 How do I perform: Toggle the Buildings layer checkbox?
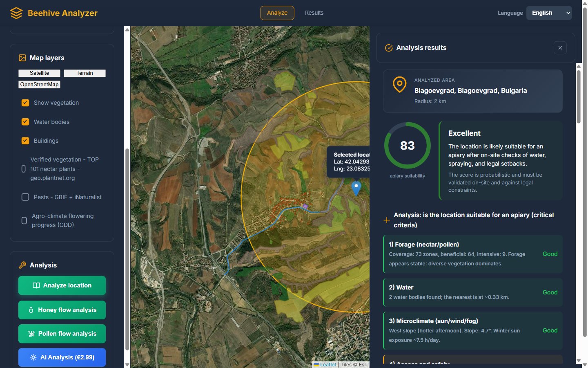coord(25,141)
